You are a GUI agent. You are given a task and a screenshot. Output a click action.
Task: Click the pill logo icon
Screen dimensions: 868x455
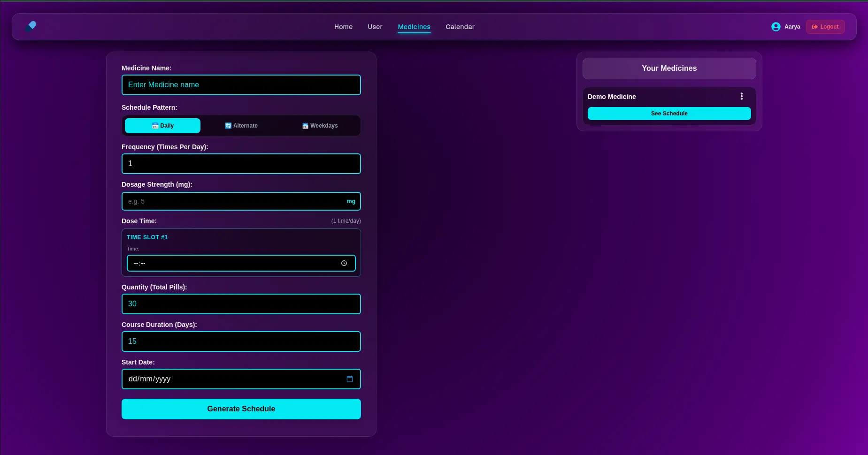pyautogui.click(x=31, y=26)
